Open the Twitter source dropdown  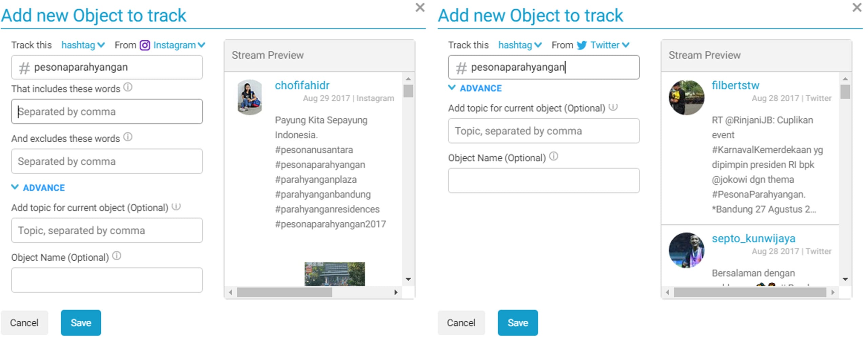pos(610,45)
